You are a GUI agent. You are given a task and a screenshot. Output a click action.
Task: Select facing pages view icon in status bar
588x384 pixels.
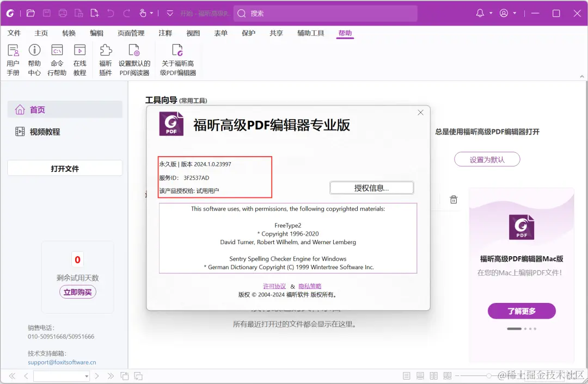[x=434, y=376]
